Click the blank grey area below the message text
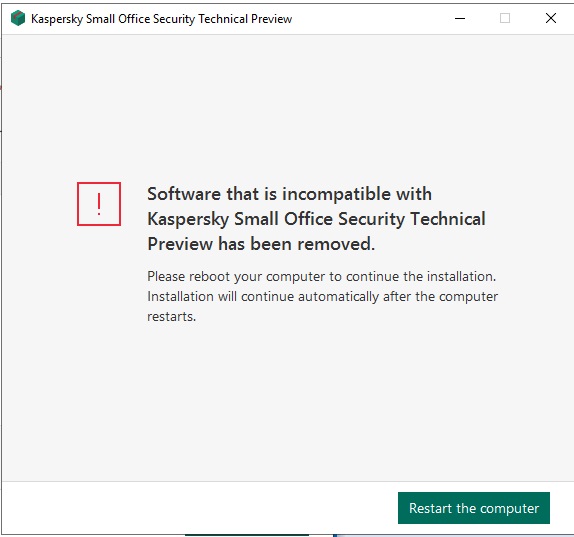The height and width of the screenshot is (537, 574). coord(287,403)
